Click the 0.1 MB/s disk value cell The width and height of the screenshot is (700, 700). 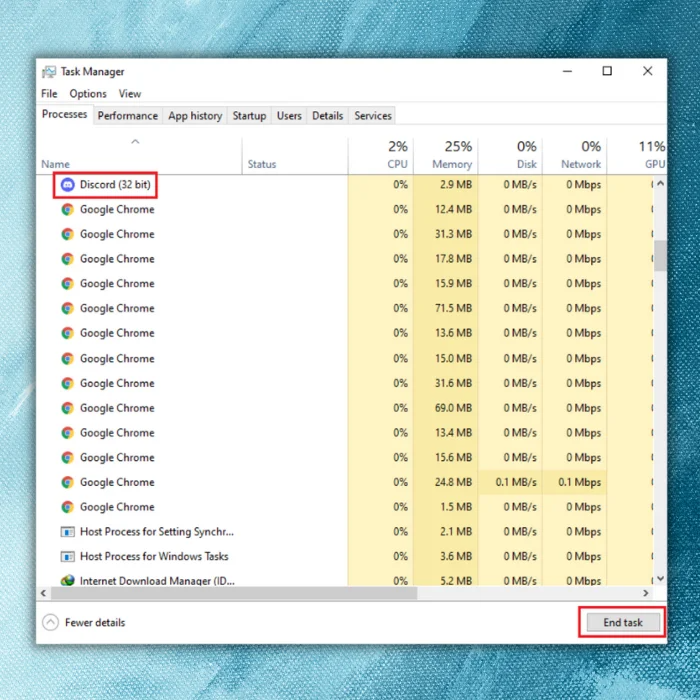(510, 482)
